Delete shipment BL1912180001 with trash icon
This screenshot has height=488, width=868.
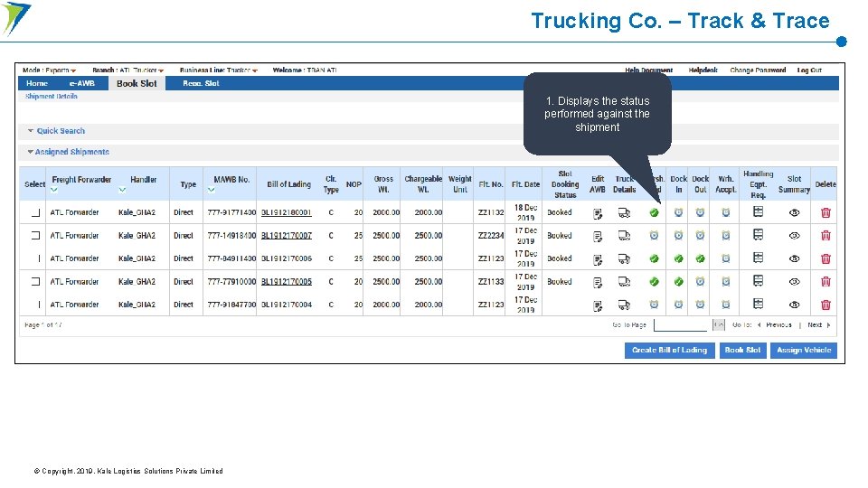[x=826, y=212]
